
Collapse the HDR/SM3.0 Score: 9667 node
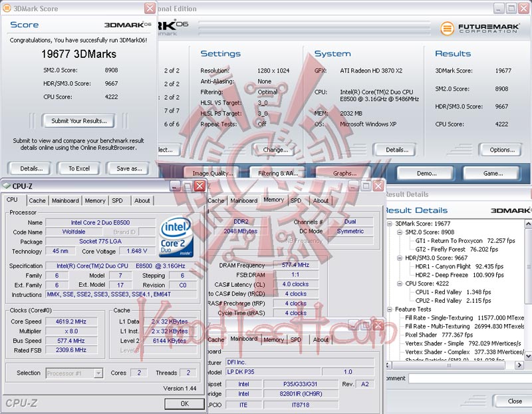400,258
